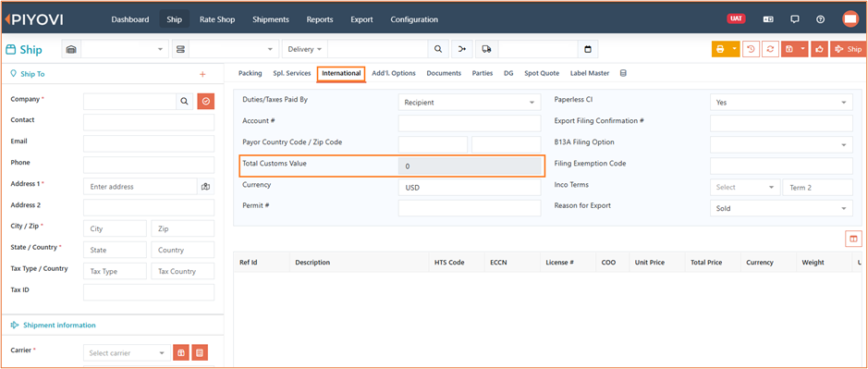
Task: Open the Paperless CI dropdown
Action: point(781,103)
